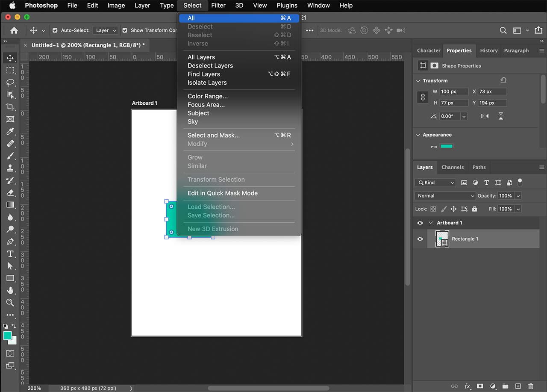Click the add layer mask icon
This screenshot has width=547, height=392.
tap(480, 386)
